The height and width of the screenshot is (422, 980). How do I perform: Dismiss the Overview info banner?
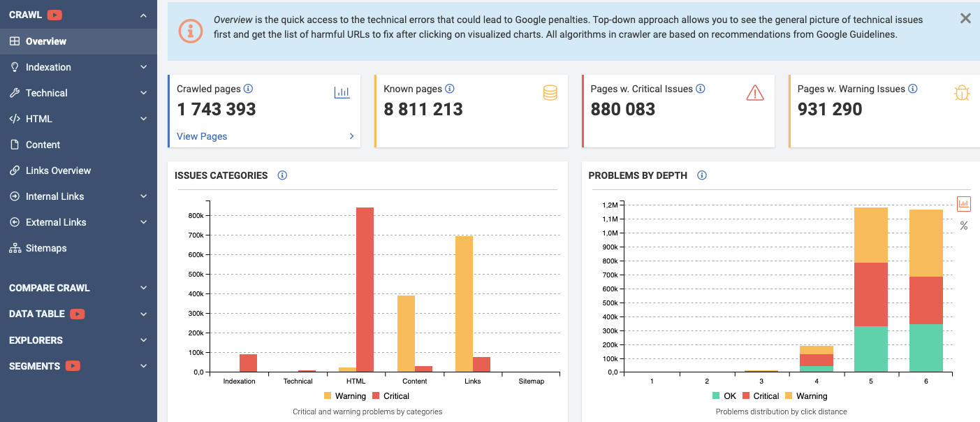(x=965, y=18)
